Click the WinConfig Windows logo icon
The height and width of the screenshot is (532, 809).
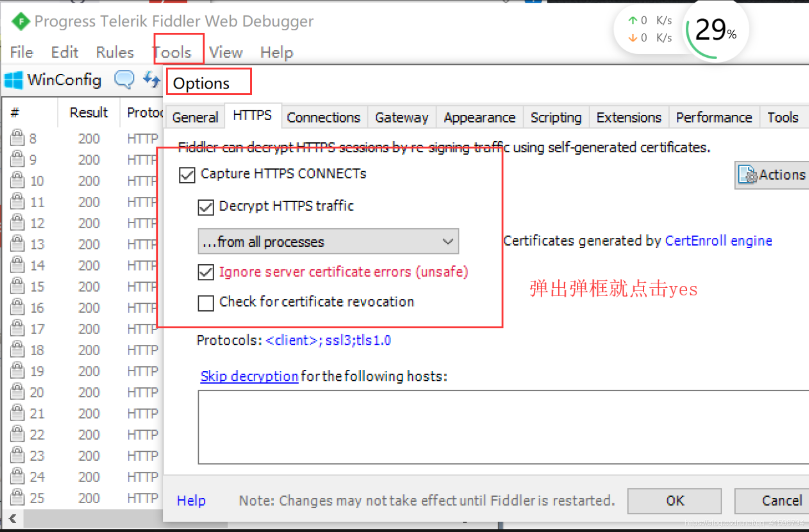click(13, 80)
